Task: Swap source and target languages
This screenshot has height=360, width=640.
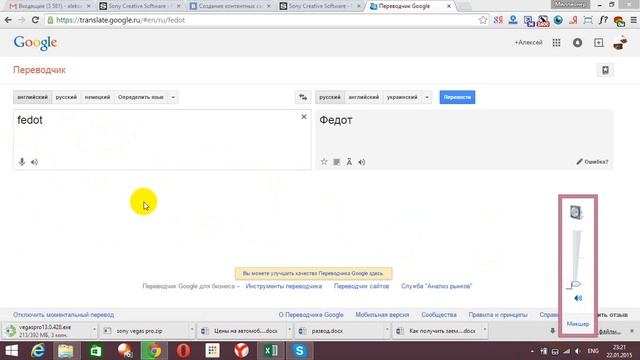Action: click(x=303, y=97)
